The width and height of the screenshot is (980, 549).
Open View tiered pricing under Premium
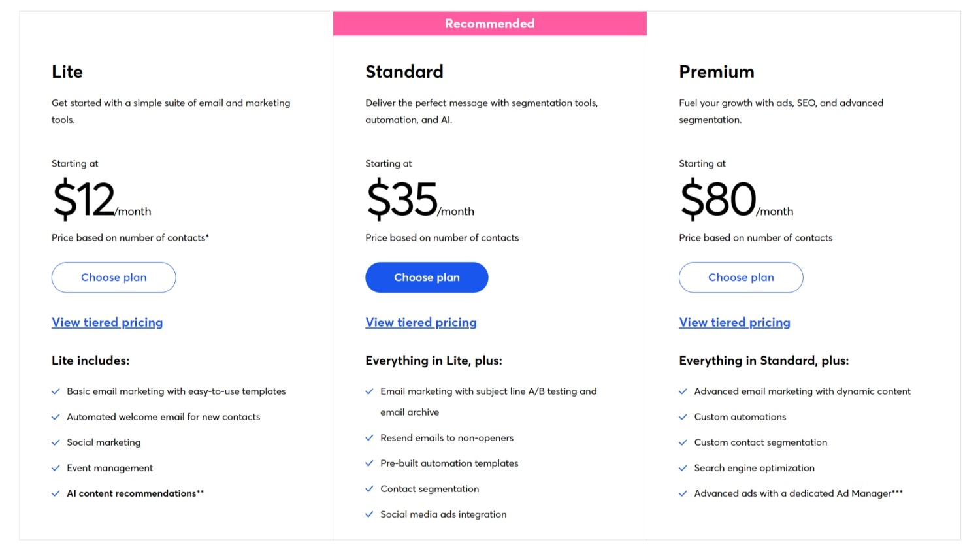pos(734,322)
